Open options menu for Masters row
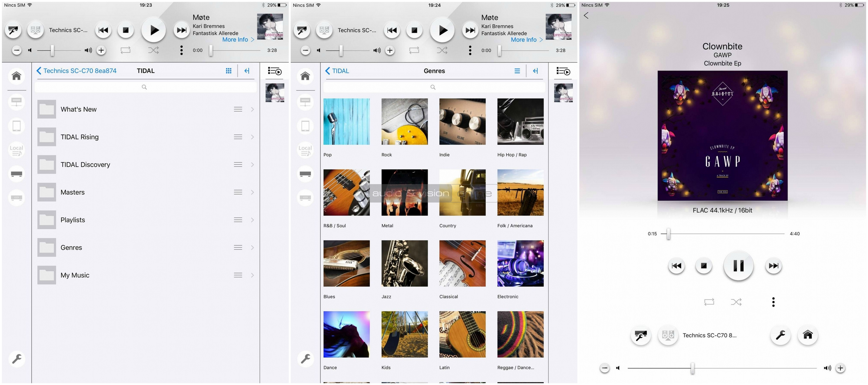The image size is (868, 385). [x=238, y=192]
